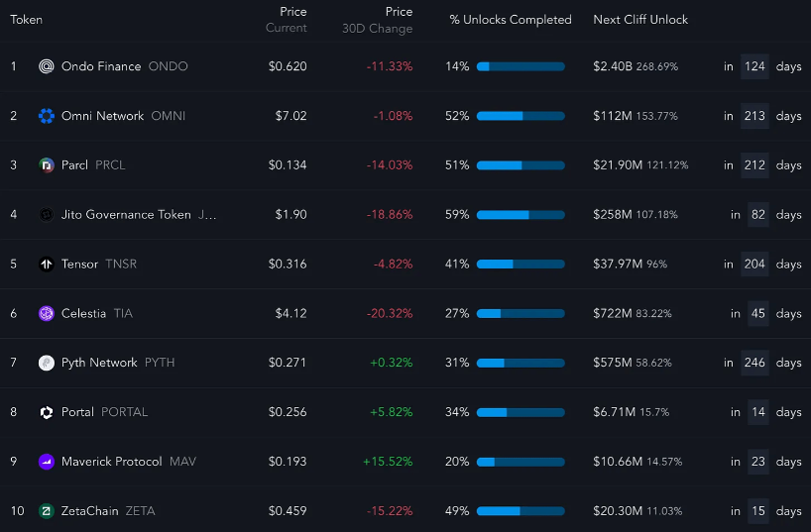Click the 246 days countdown box

coord(754,363)
